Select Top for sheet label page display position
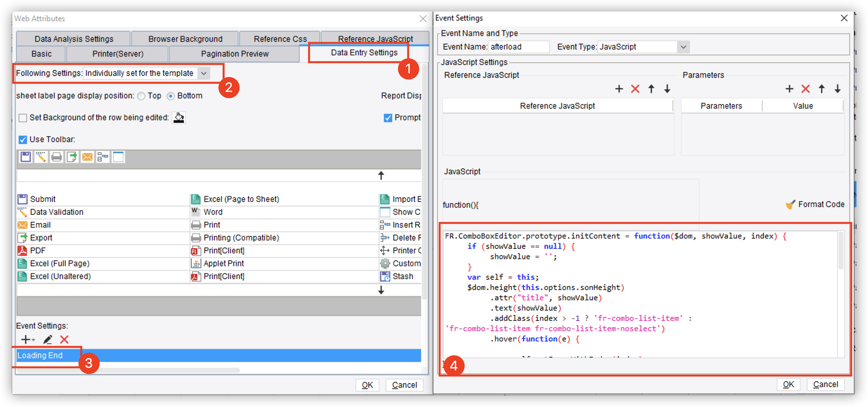The image size is (868, 407). [141, 96]
